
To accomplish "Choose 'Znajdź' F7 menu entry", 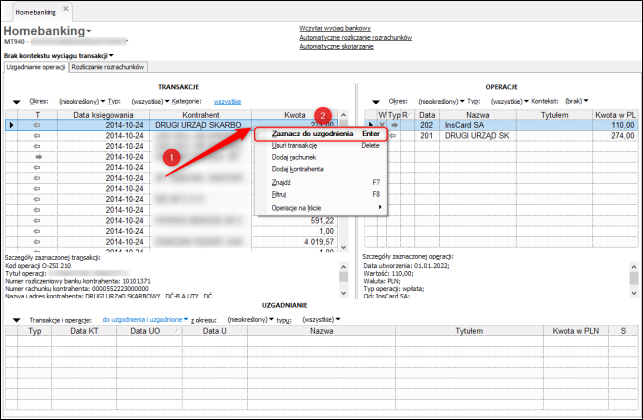I will [x=281, y=183].
